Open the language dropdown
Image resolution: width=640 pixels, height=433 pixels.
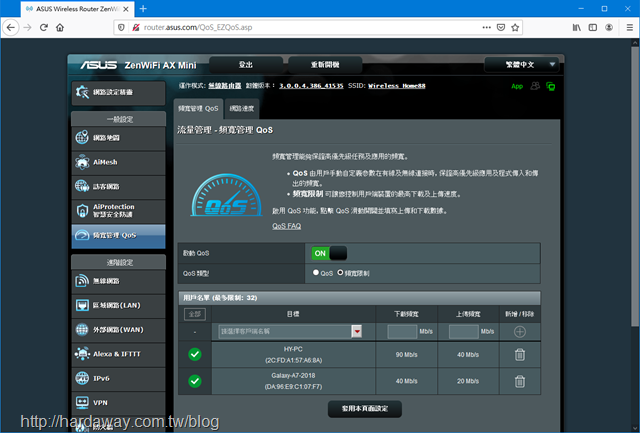(x=520, y=64)
